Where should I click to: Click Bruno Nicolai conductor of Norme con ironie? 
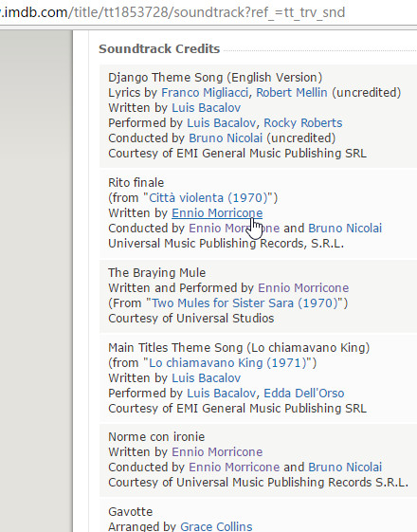coord(345,468)
